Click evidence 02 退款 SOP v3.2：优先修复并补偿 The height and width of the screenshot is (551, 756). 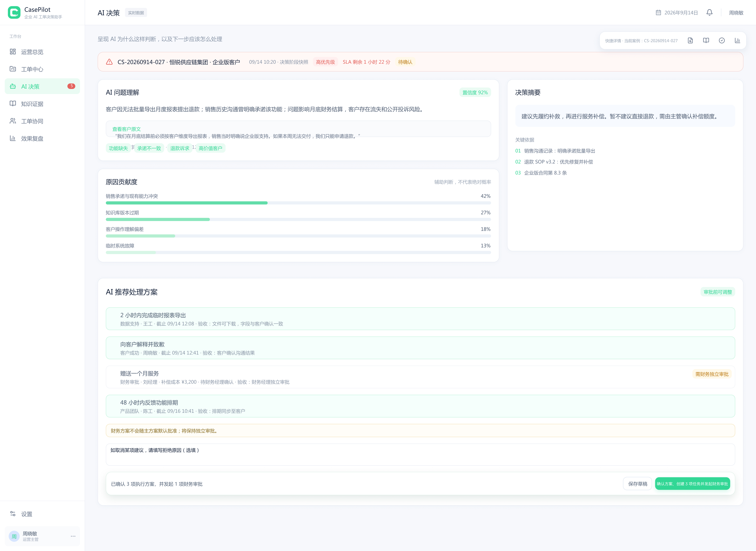(554, 162)
